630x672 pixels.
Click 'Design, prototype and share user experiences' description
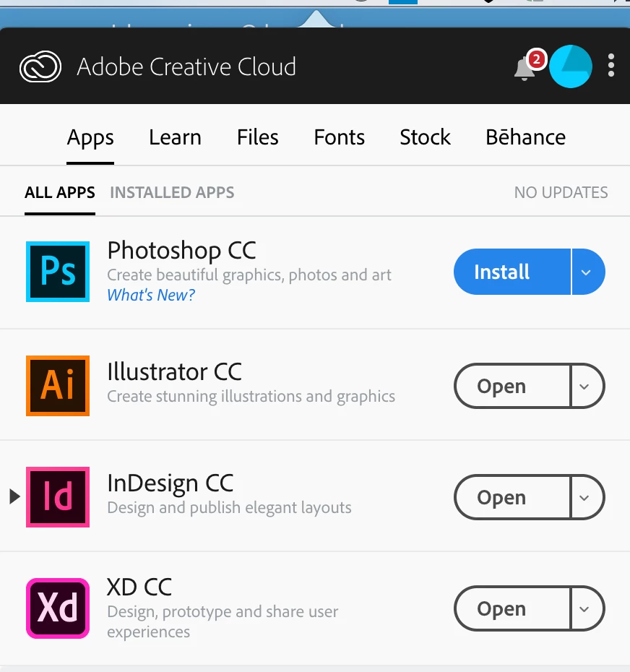tap(223, 622)
